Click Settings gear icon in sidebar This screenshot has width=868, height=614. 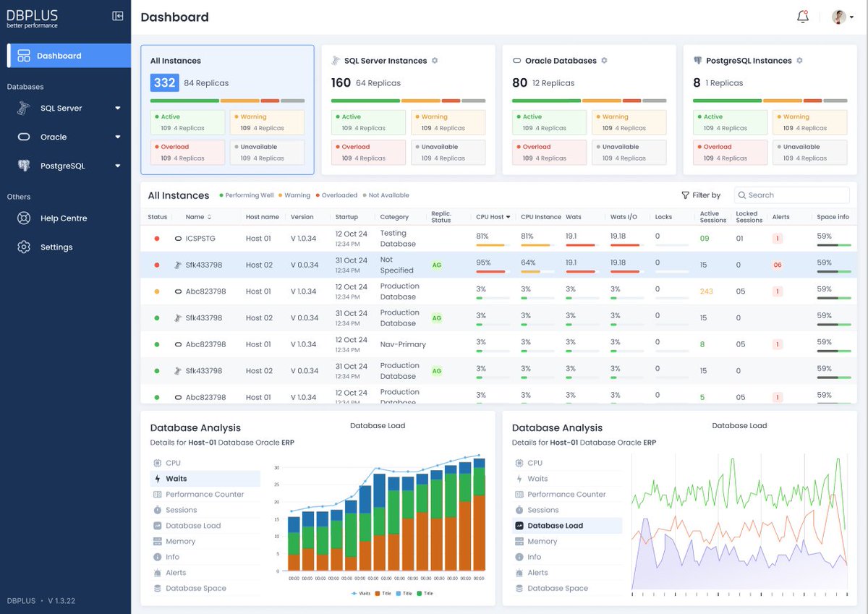[x=24, y=247]
